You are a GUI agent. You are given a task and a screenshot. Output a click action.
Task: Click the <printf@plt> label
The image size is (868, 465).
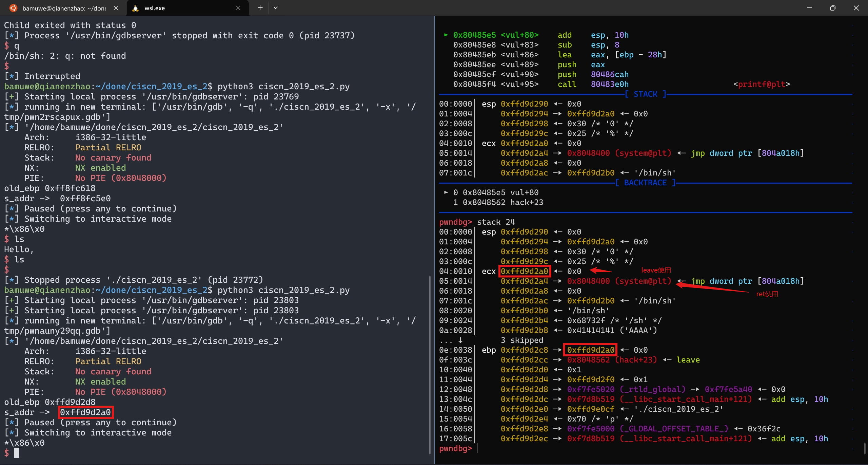(x=762, y=84)
